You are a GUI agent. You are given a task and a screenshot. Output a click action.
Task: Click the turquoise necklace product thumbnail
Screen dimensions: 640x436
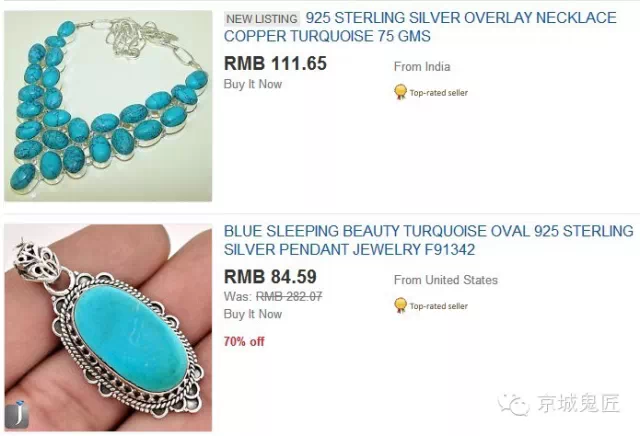click(108, 106)
